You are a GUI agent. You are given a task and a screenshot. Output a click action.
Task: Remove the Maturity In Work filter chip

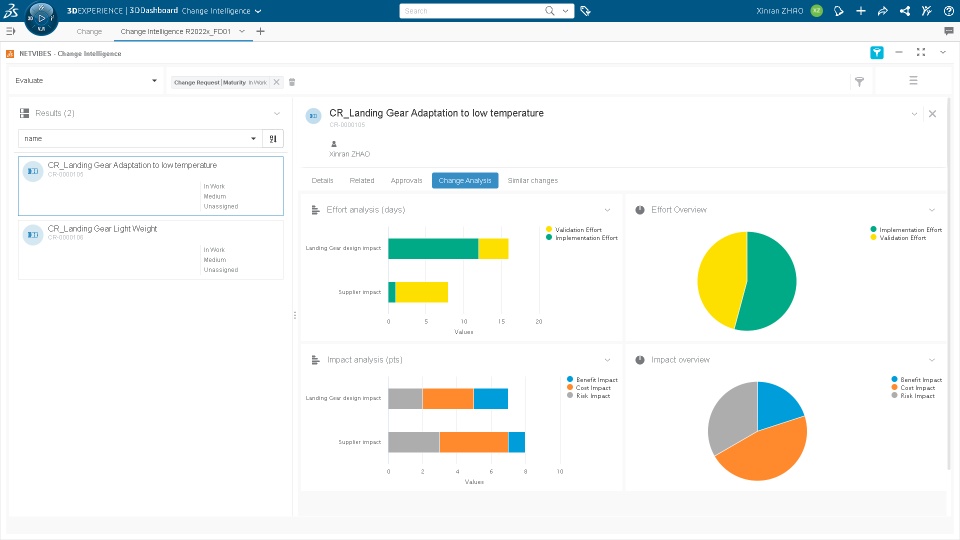[x=276, y=82]
